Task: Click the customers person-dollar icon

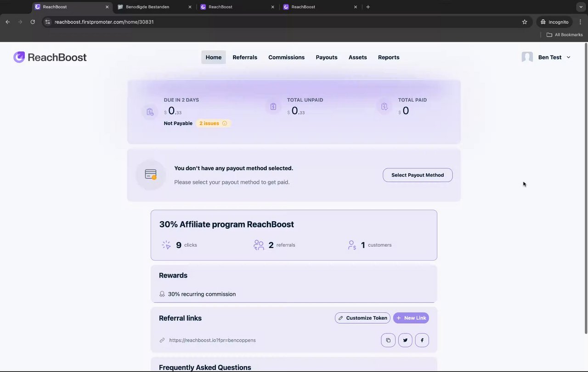Action: pyautogui.click(x=352, y=245)
